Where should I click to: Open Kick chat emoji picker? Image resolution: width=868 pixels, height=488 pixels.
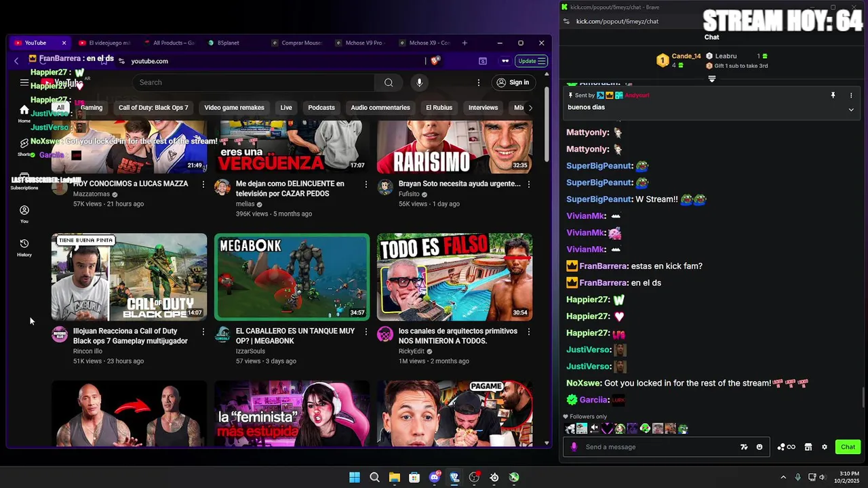coord(759,447)
